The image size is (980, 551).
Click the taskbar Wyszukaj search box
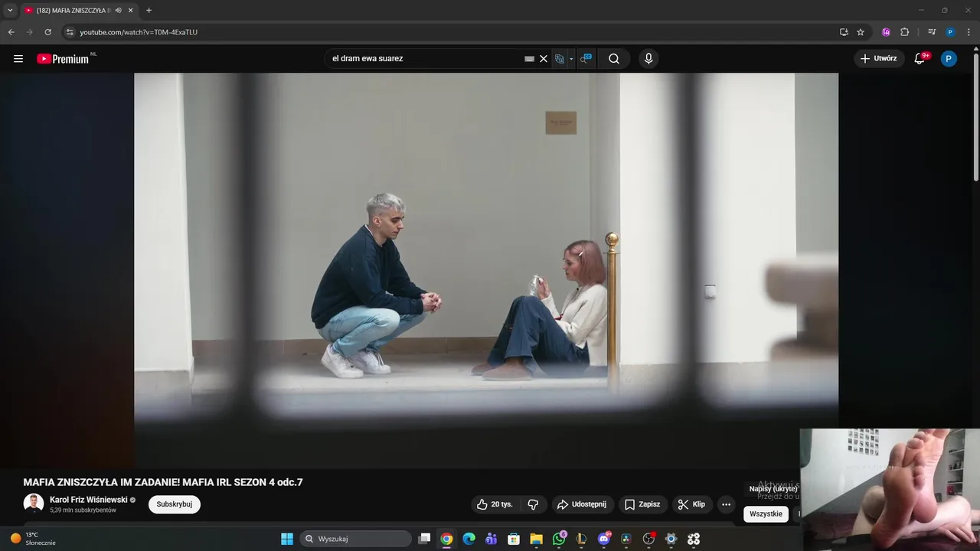coord(356,539)
